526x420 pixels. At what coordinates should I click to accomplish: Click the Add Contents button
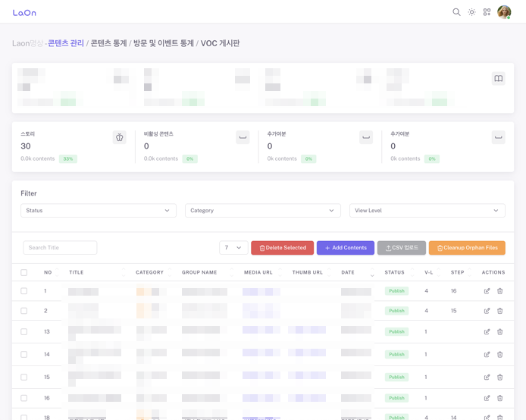pyautogui.click(x=345, y=248)
